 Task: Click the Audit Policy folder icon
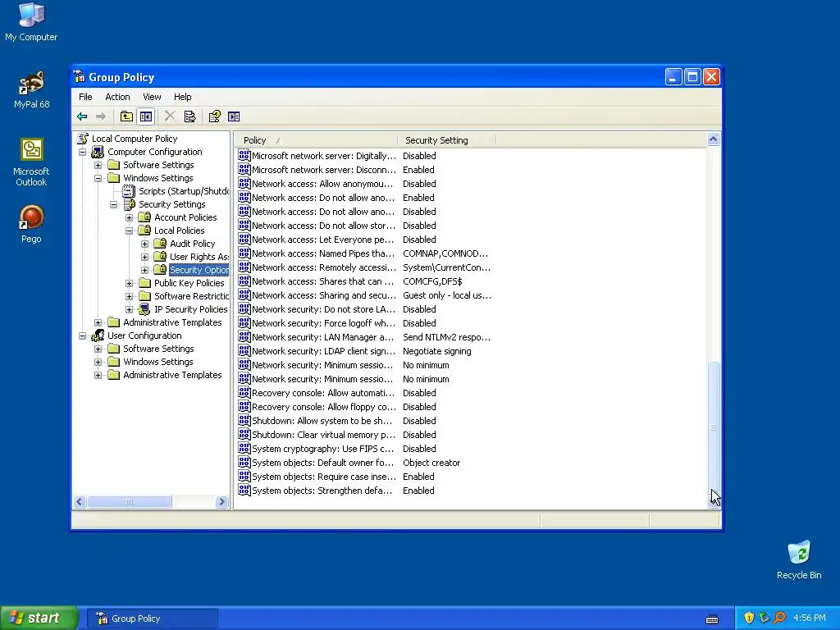160,244
